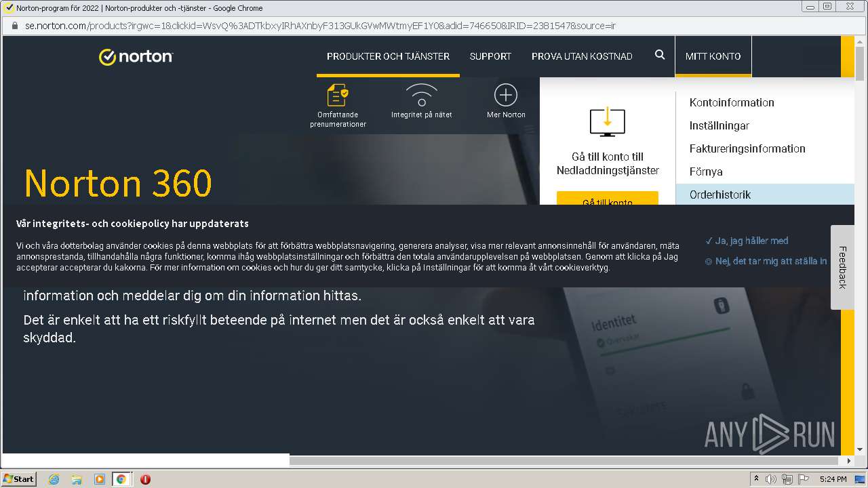Click the Norton logo

136,56
